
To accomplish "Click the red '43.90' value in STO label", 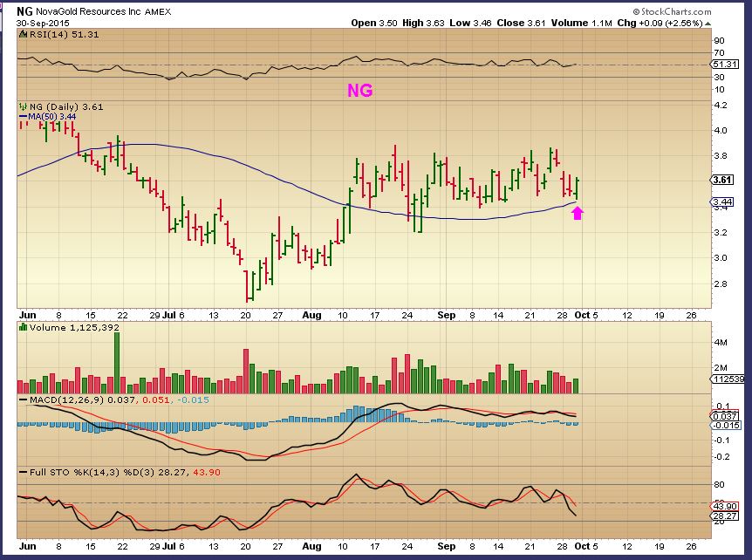I will click(207, 472).
